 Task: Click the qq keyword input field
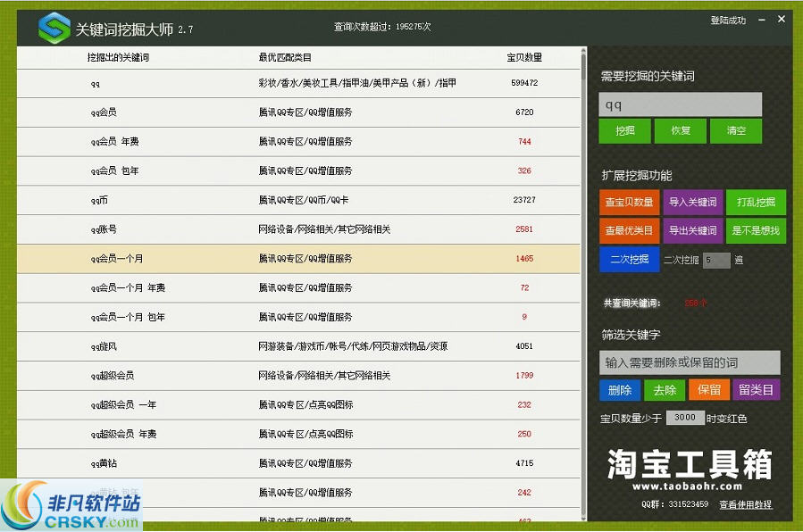(680, 104)
